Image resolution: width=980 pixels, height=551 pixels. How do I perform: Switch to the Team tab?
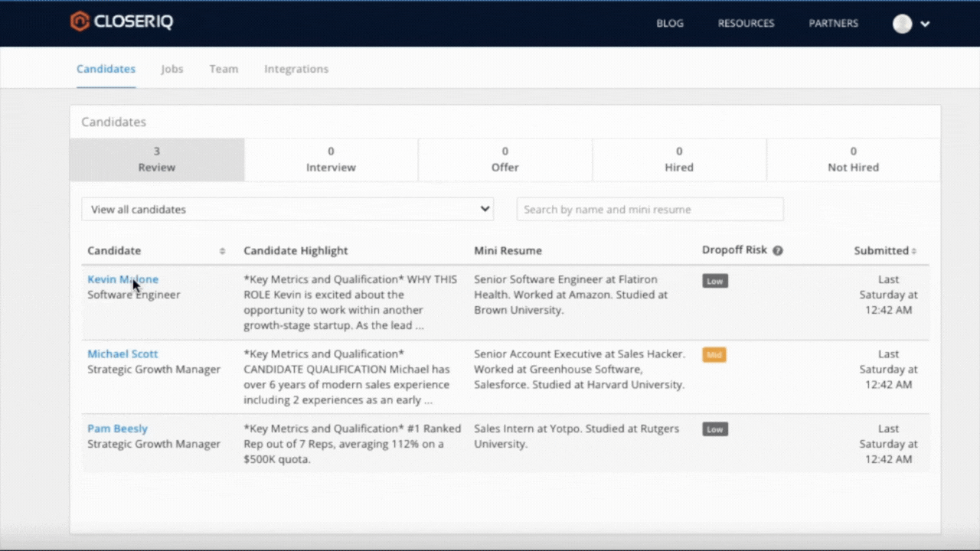pos(224,69)
